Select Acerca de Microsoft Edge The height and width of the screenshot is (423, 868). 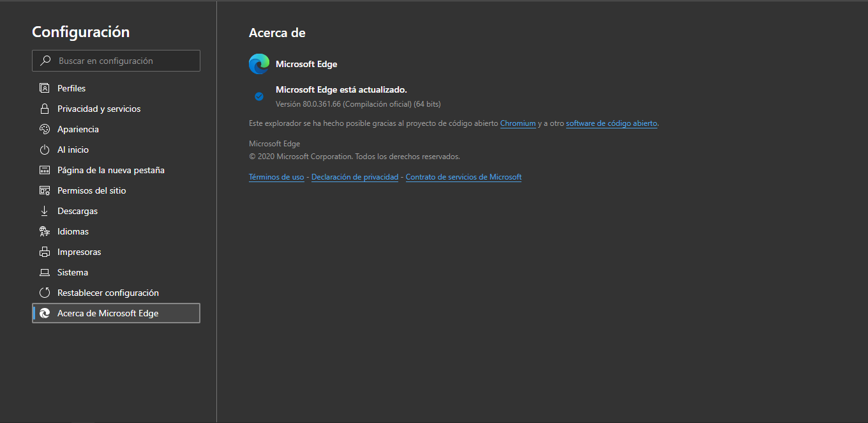[116, 313]
